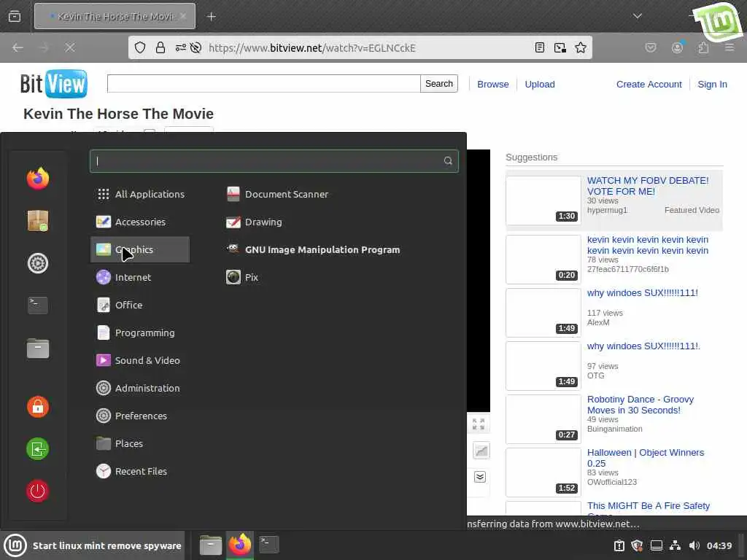Viewport: 747px width, 560px height.
Task: Open Robotiny Dance video suggestion
Action: pyautogui.click(x=640, y=405)
